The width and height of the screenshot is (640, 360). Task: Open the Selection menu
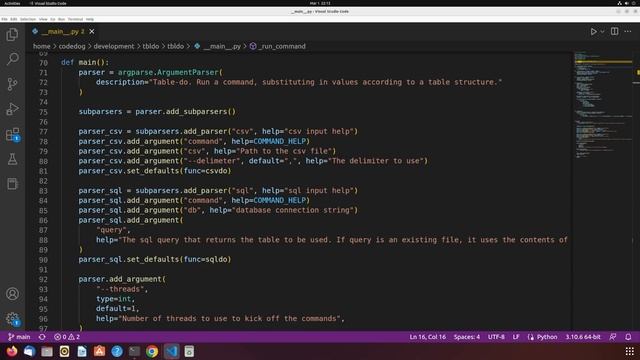point(28,19)
